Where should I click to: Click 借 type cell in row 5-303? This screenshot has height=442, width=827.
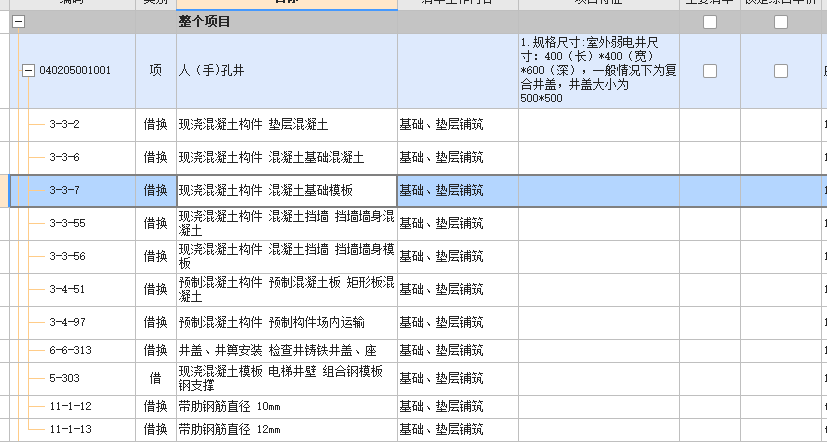coord(156,378)
